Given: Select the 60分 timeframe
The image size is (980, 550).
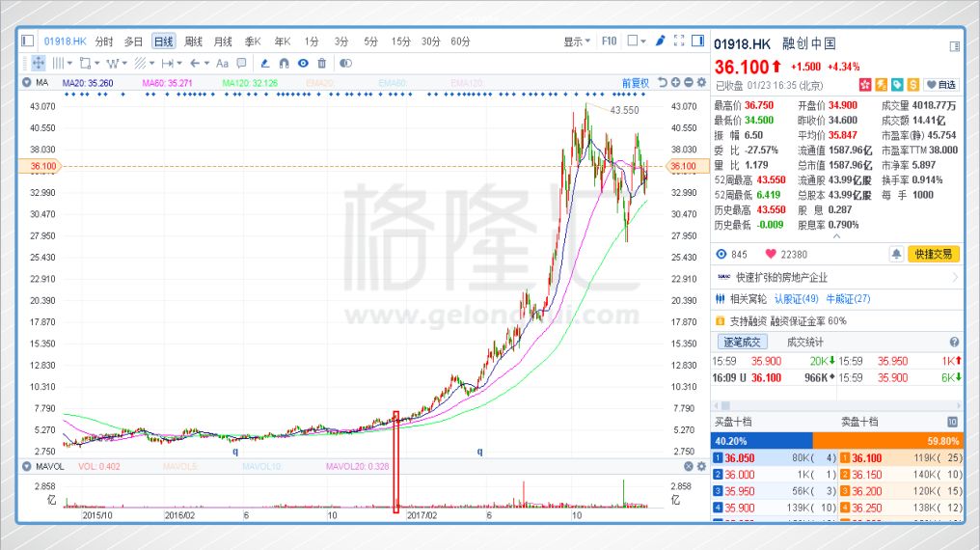Looking at the screenshot, I should (x=460, y=41).
